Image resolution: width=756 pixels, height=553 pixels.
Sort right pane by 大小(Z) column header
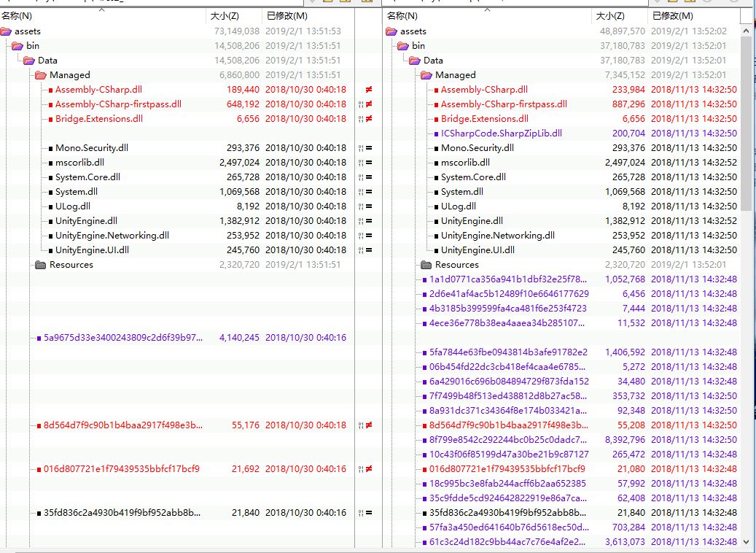609,15
